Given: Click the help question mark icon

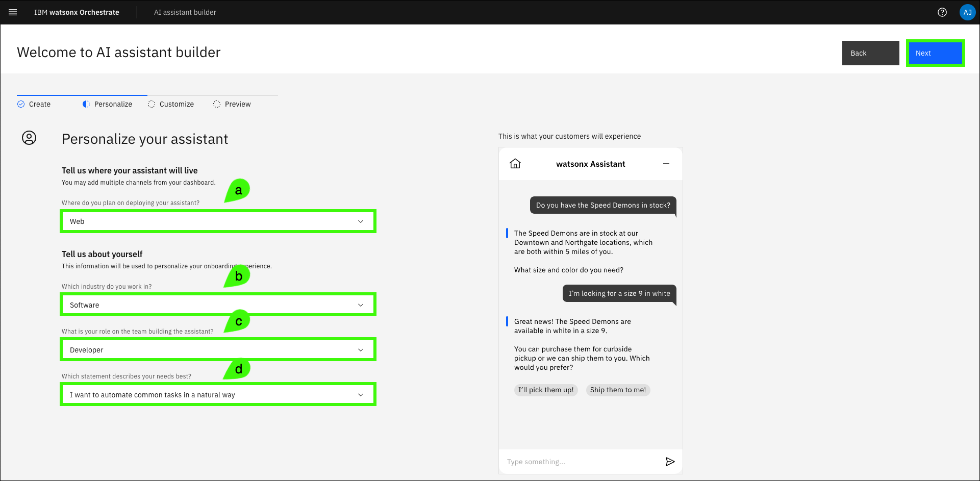Looking at the screenshot, I should 942,12.
